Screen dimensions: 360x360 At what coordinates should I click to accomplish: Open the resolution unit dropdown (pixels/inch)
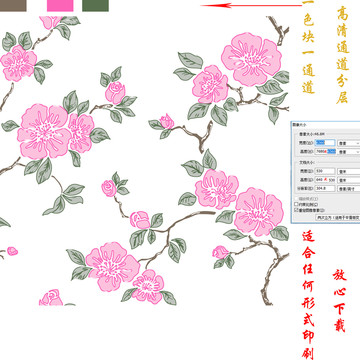(x=349, y=189)
